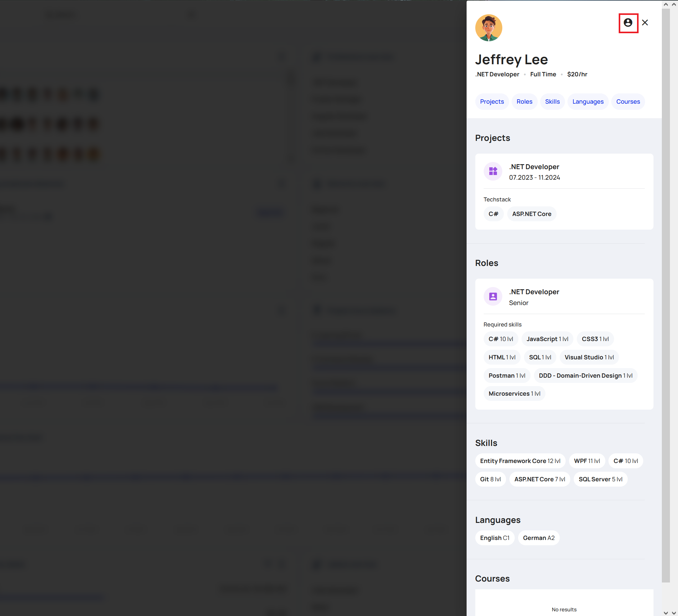Click the project widgets icon
This screenshot has width=678, height=616.
(x=493, y=171)
